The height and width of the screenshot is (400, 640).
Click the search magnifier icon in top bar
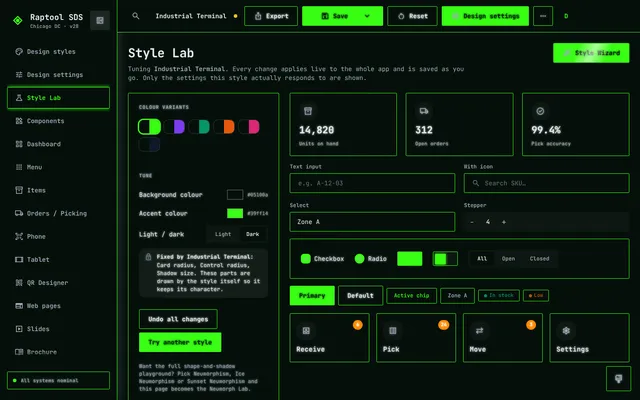136,16
